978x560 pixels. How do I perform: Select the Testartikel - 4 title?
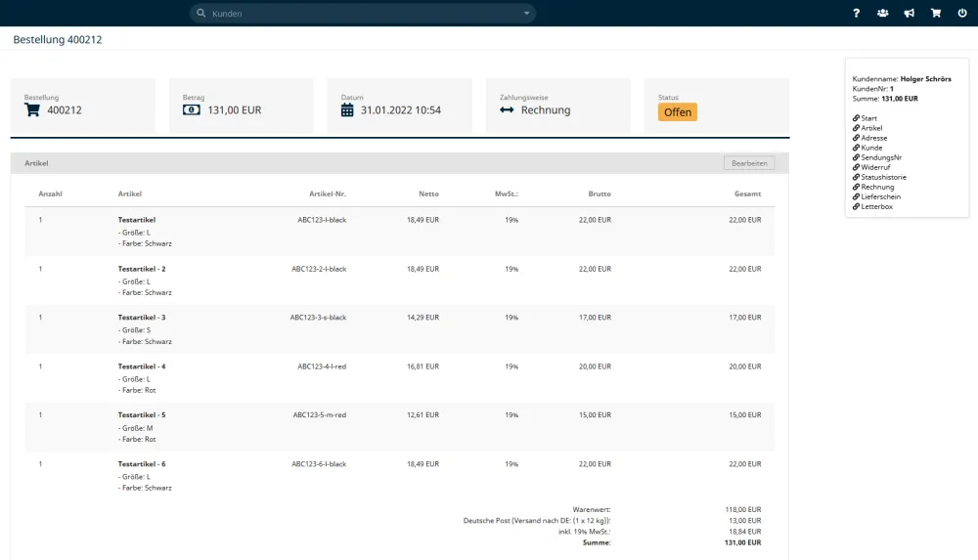coord(142,366)
